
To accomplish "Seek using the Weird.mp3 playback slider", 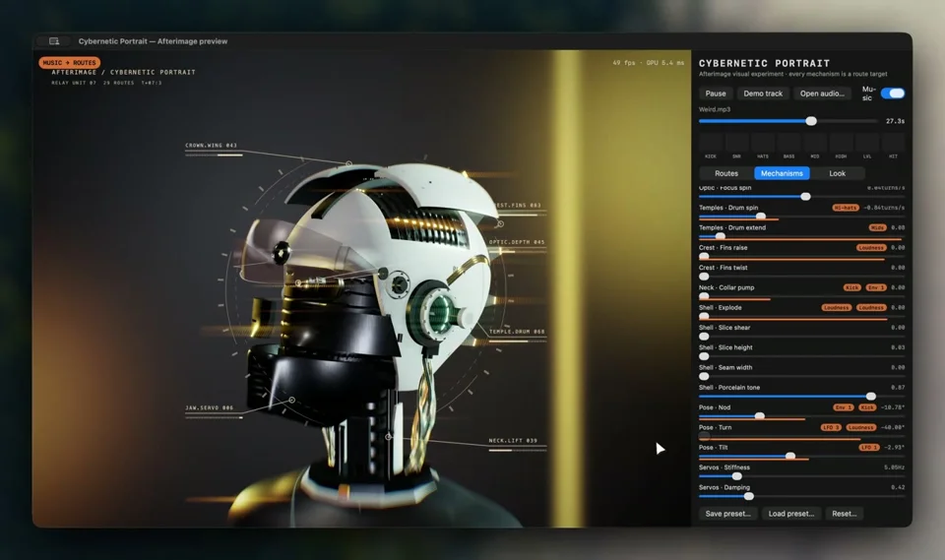I will (788, 121).
